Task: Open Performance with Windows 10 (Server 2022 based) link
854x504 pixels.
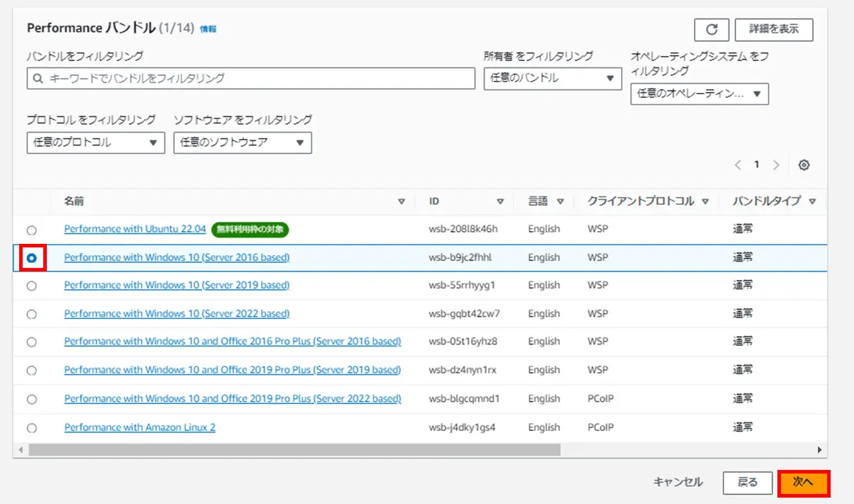Action: pyautogui.click(x=177, y=313)
